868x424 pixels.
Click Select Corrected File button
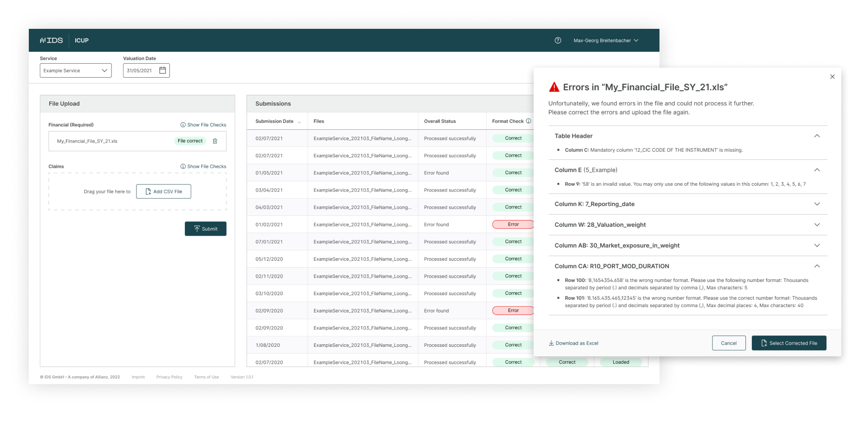[789, 343]
